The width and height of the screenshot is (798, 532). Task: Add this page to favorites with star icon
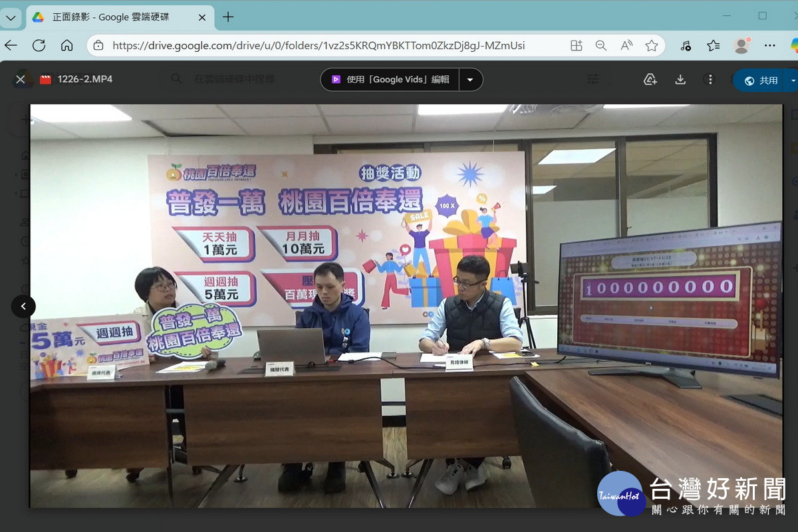[x=652, y=45]
